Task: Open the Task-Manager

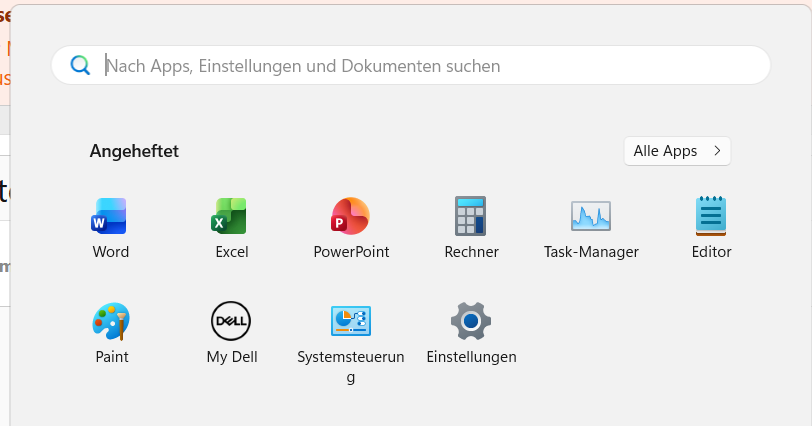Action: coord(591,228)
